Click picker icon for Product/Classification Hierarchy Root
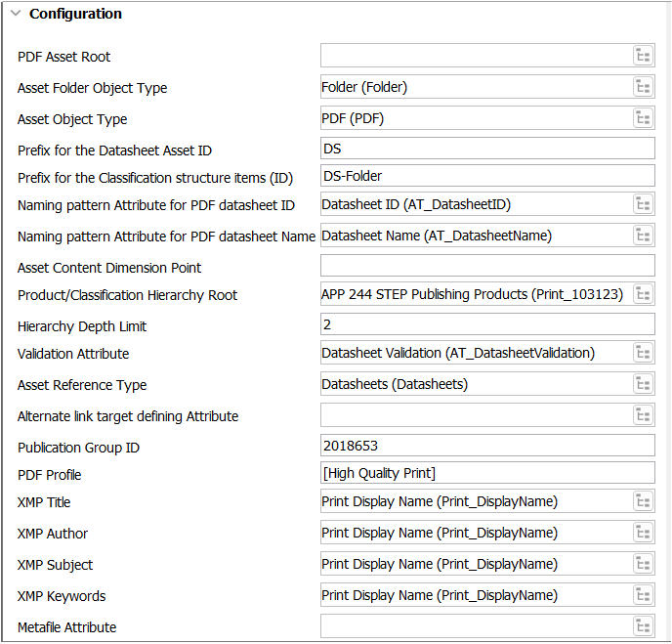672x644 pixels. pyautogui.click(x=643, y=294)
